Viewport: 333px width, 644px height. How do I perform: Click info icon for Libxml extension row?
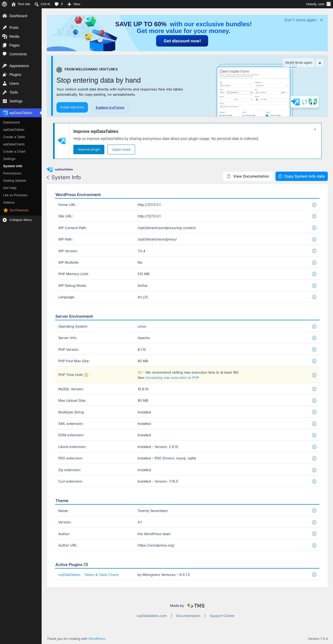pos(314,447)
